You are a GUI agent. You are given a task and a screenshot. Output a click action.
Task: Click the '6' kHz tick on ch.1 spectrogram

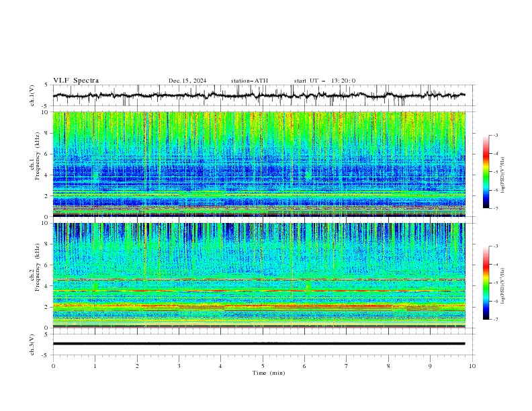47,154
